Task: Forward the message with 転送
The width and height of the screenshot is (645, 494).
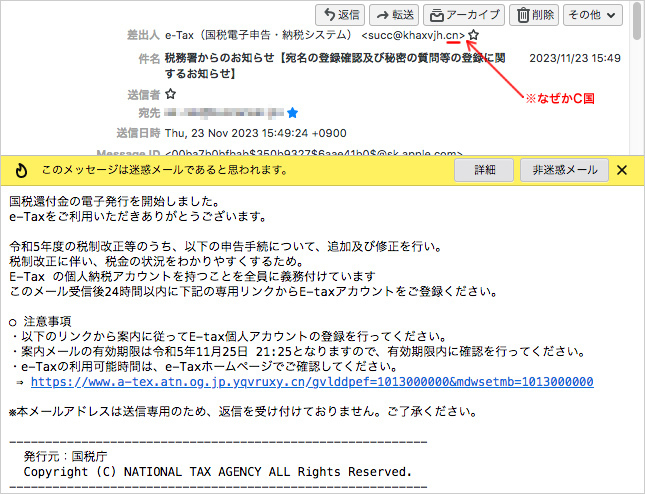Action: coord(394,15)
